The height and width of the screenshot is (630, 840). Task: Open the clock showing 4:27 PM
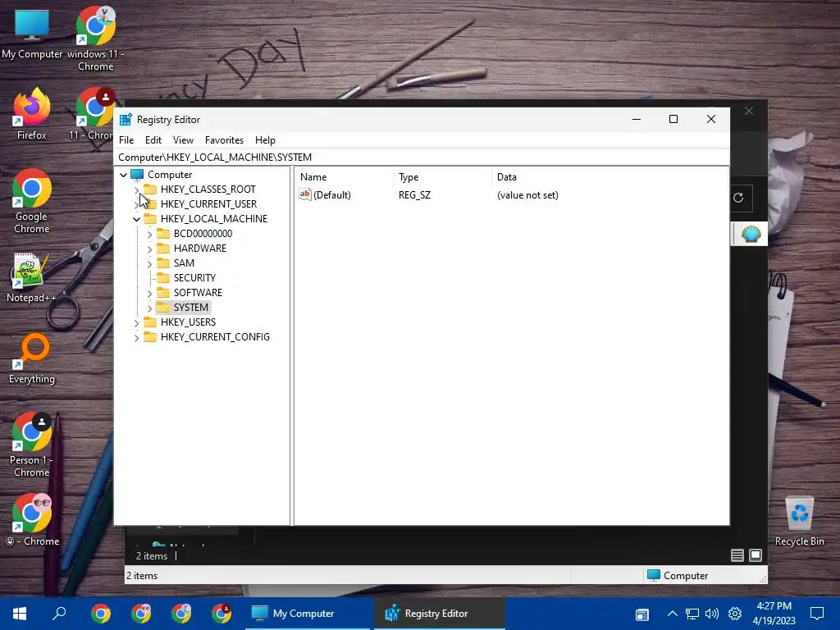774,614
